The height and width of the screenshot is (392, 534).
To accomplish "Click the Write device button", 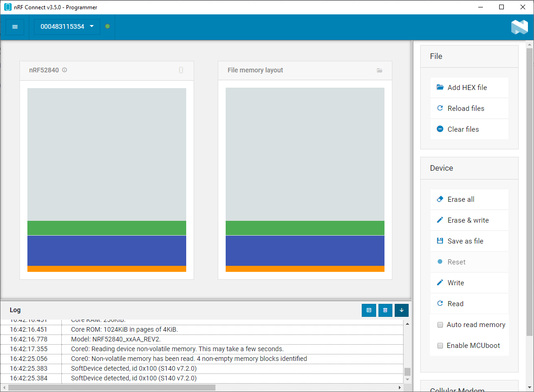I will [x=469, y=283].
